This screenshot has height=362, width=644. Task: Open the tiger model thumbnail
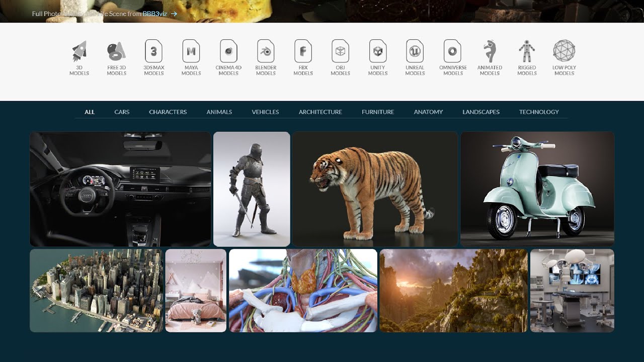coord(375,189)
